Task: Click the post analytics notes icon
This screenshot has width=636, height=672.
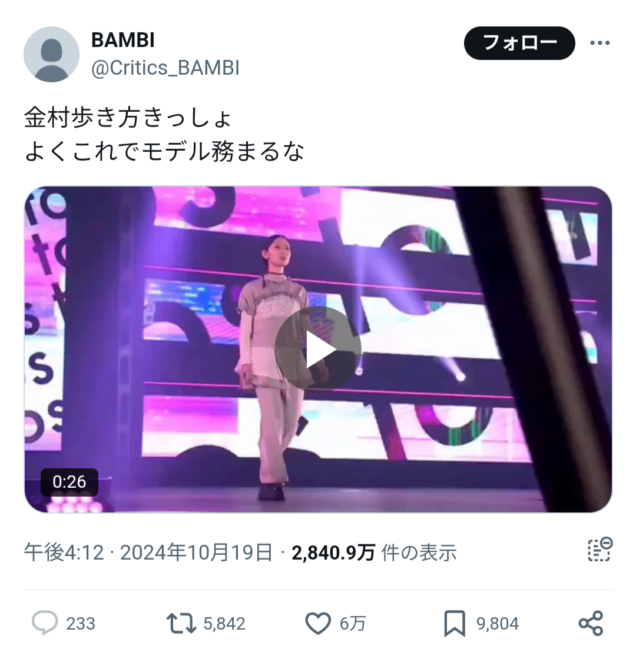Action: click(599, 550)
